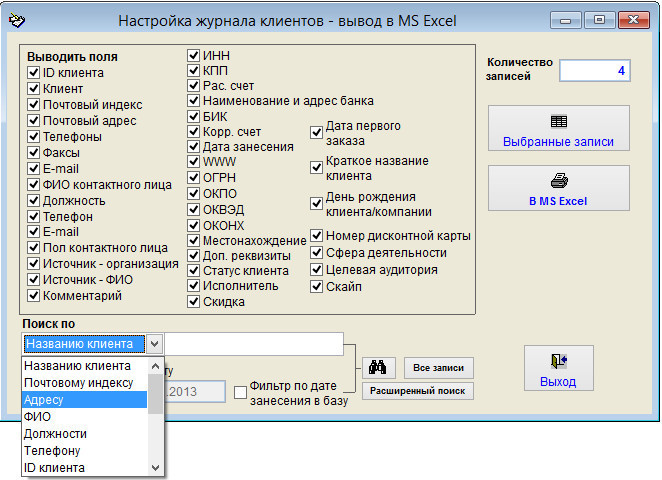
Task: Toggle the Номер дисконтной карты checkbox
Action: click(317, 236)
